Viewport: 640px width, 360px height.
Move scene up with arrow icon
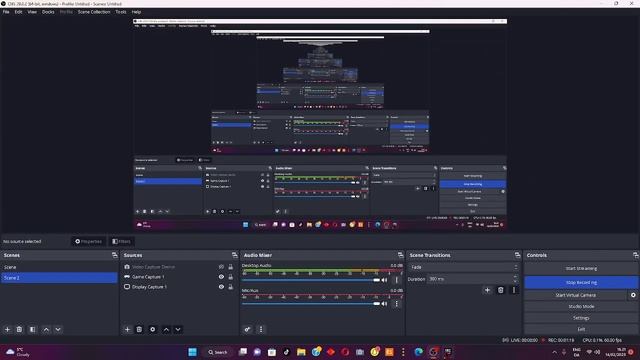pos(46,329)
